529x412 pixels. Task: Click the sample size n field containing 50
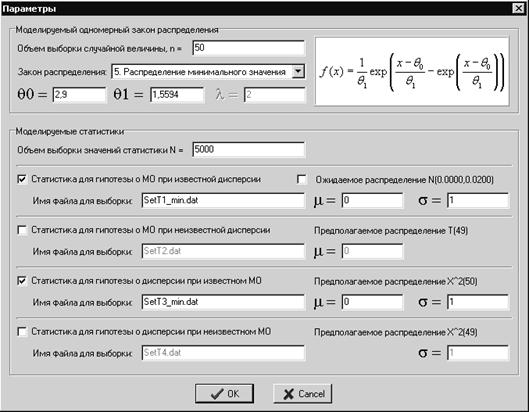pyautogui.click(x=248, y=48)
